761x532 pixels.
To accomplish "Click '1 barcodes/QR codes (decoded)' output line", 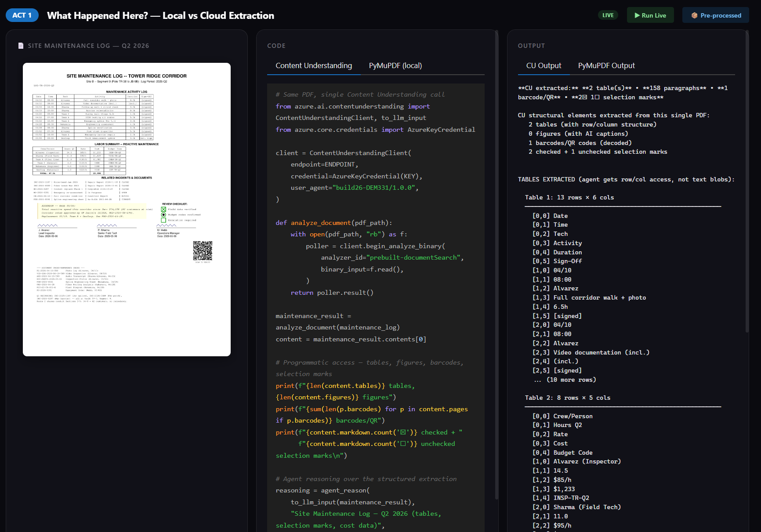I will 580,143.
